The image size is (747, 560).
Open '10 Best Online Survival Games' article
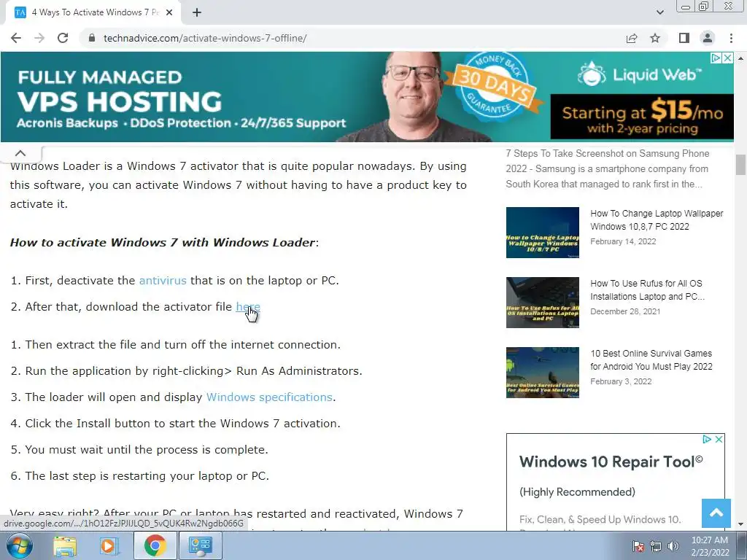click(x=651, y=360)
